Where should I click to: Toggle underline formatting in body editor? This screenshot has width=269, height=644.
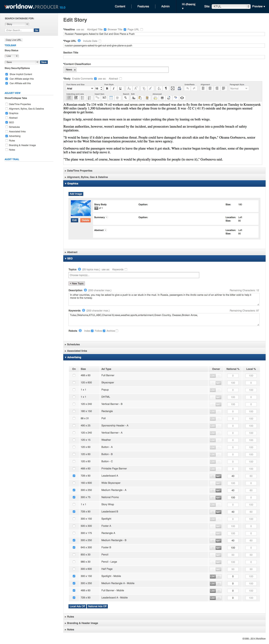tap(120, 88)
